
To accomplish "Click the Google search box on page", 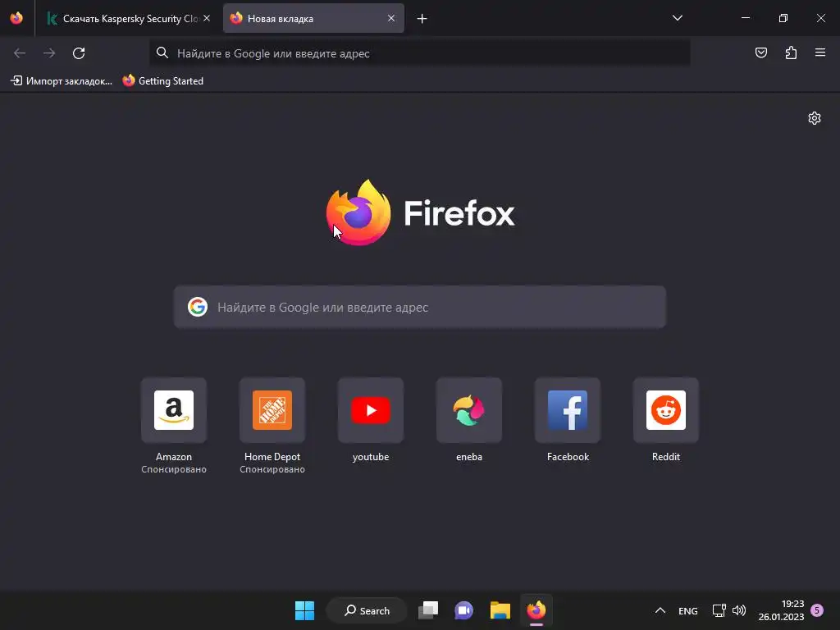I will 419,307.
